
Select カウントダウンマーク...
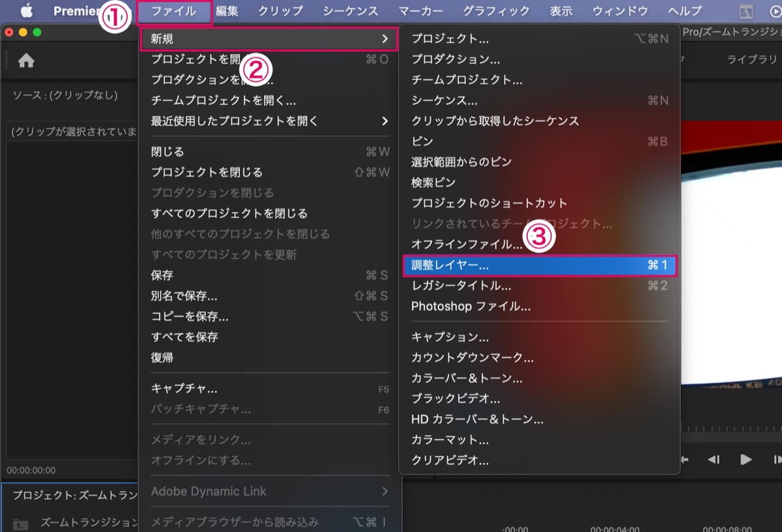[x=540, y=357]
